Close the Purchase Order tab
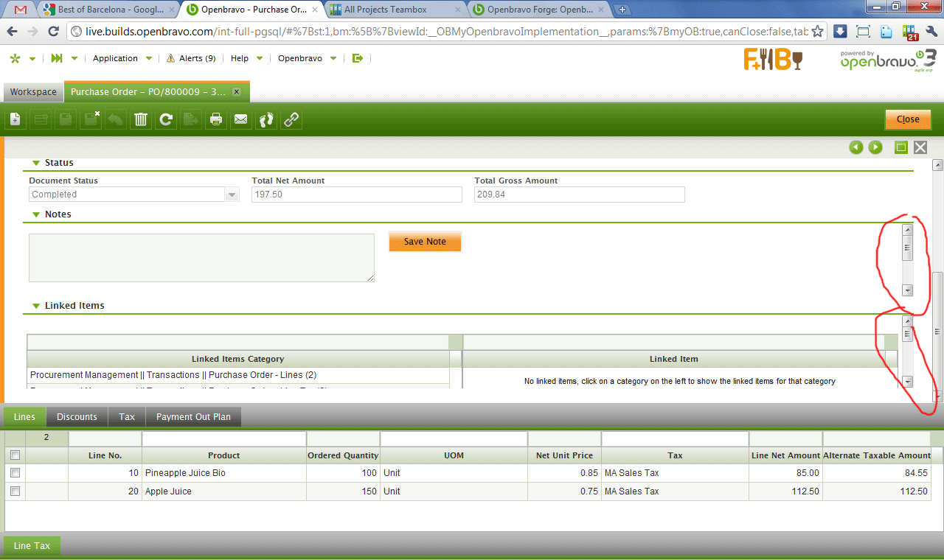The image size is (944, 560). [237, 92]
